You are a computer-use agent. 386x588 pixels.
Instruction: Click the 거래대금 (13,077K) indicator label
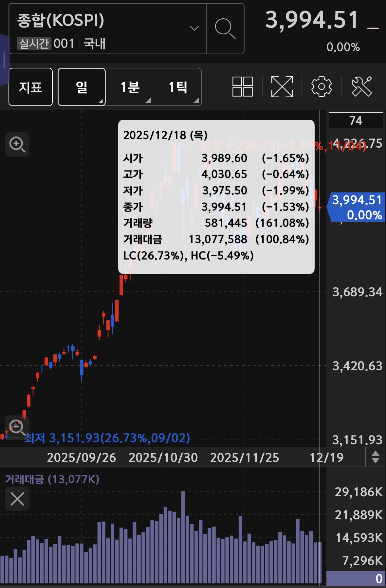tap(52, 479)
